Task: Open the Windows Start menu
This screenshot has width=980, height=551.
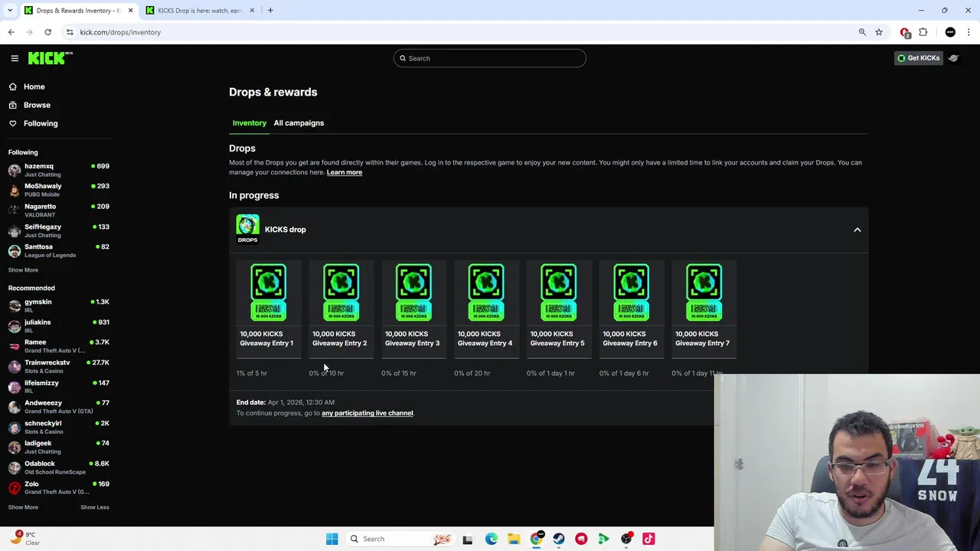Action: [x=332, y=539]
